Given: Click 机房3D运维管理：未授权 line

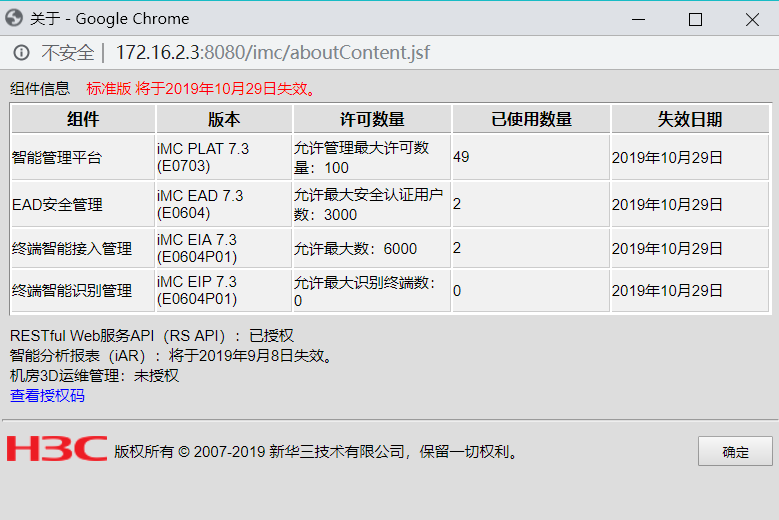Looking at the screenshot, I should point(94,375).
